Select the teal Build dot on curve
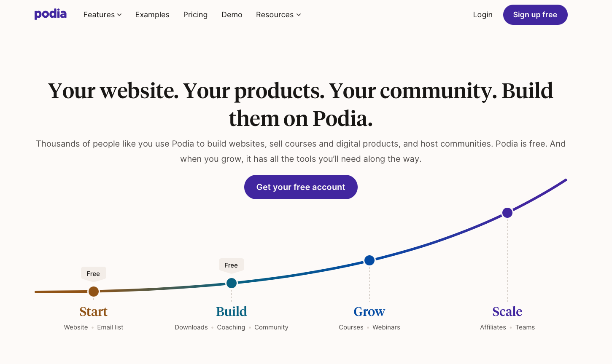 pyautogui.click(x=232, y=283)
